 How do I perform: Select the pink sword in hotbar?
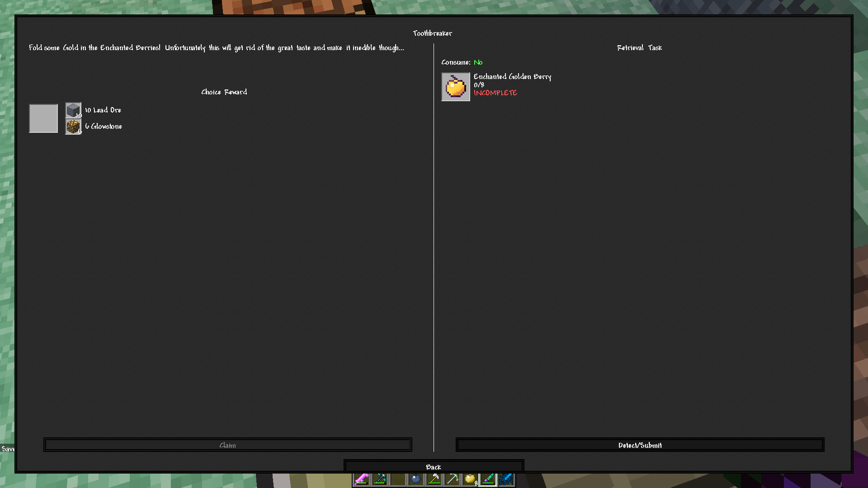(362, 479)
